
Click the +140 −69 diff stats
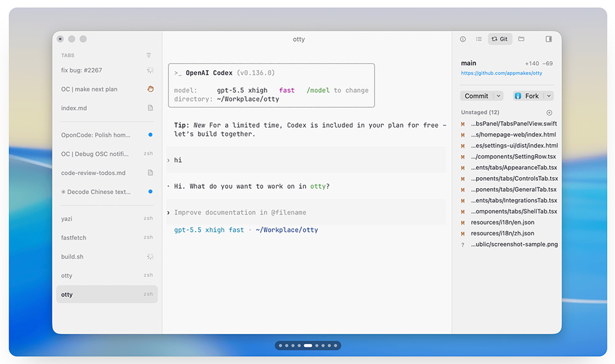(539, 63)
